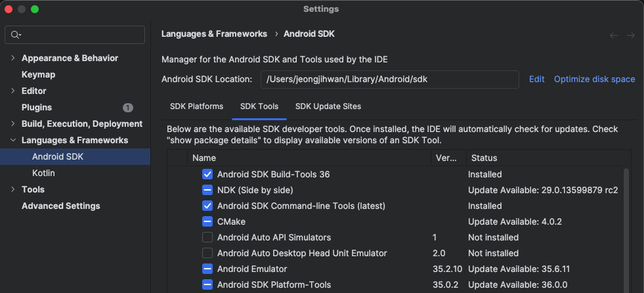Uncheck Android SDK Command-line Tools checkbox
The width and height of the screenshot is (644, 293).
(207, 206)
